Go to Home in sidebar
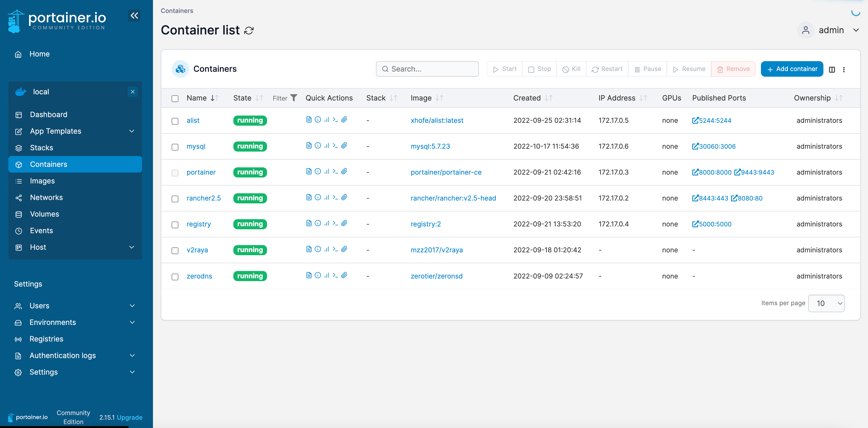 click(39, 54)
